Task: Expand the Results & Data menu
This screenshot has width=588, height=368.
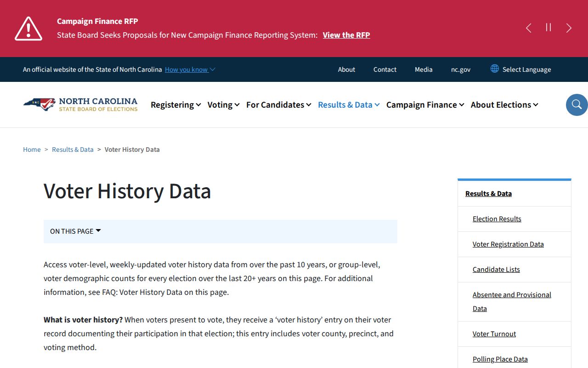Action: click(x=349, y=105)
